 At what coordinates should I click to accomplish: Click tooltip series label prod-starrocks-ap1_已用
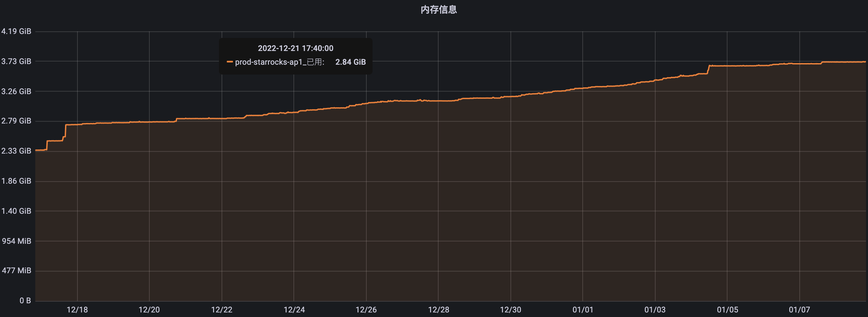click(280, 62)
